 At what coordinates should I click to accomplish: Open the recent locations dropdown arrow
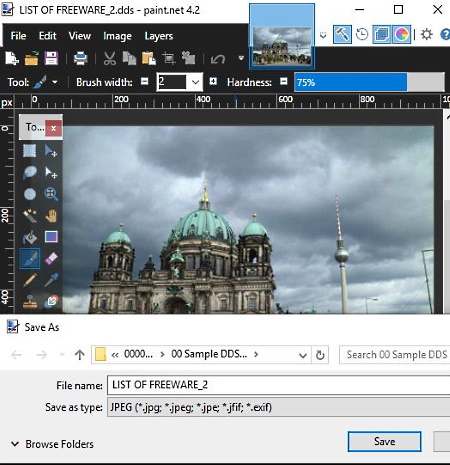click(x=62, y=354)
